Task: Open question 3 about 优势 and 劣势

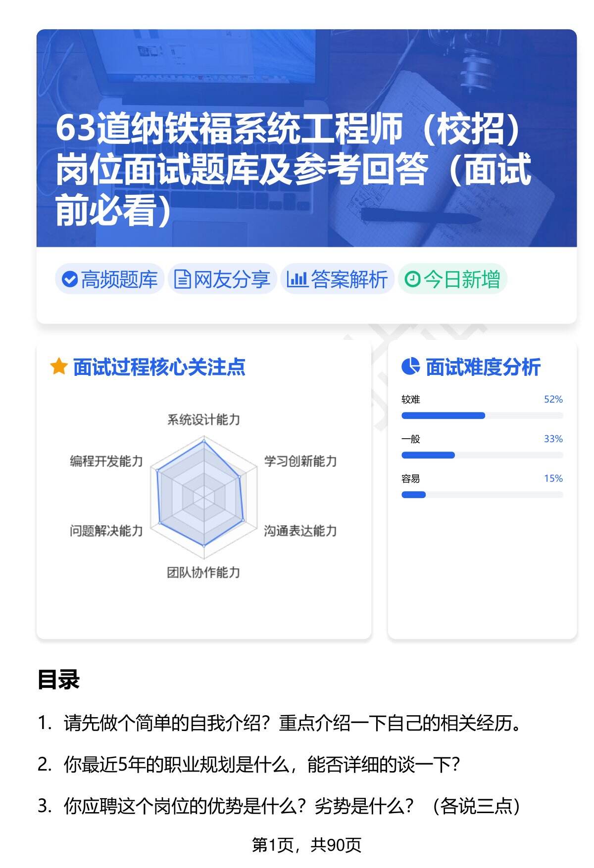Action: click(x=292, y=806)
